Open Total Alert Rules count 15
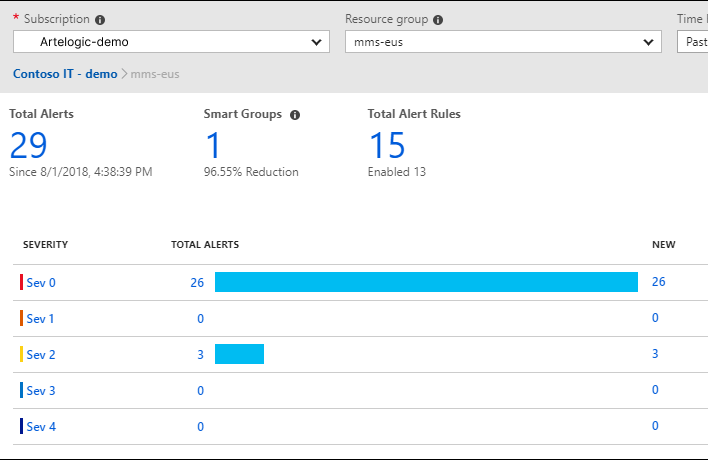Screen dimensions: 708x460 point(387,145)
